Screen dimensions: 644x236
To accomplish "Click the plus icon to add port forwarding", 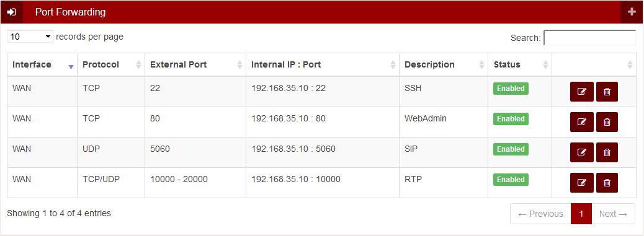I will [632, 12].
